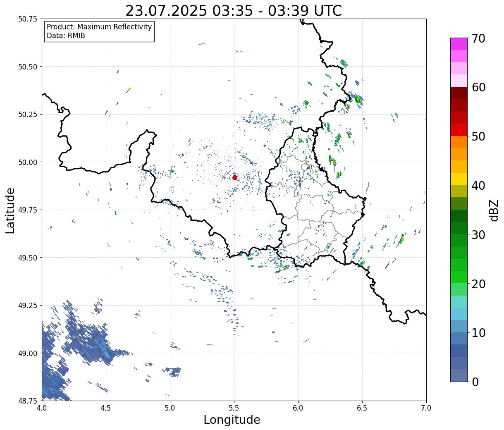This screenshot has height=430, width=504.
Task: Click the magenta top swatch of the colorbar
Action: click(459, 44)
